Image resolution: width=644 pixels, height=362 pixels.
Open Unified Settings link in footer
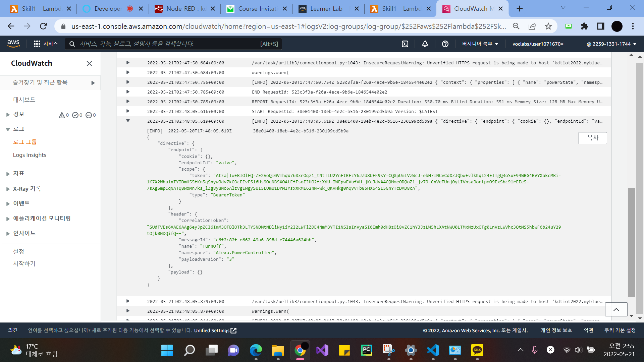pos(215,330)
